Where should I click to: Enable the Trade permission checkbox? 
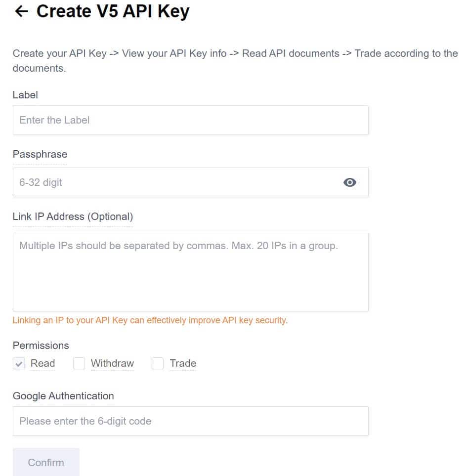158,363
